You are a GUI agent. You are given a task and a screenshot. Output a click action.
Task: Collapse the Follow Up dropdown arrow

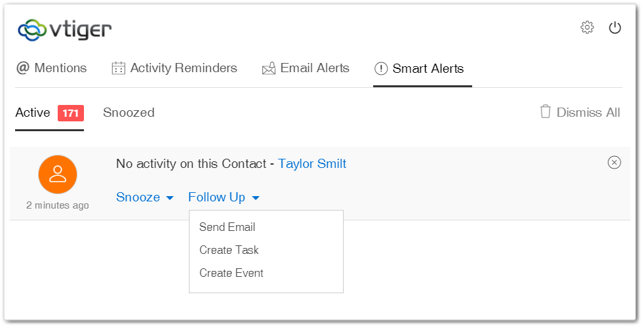pos(256,198)
